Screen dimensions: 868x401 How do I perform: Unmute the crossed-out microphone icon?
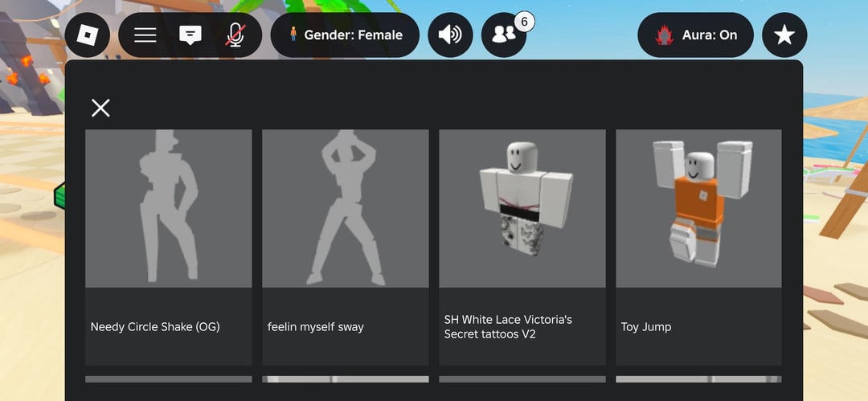click(x=235, y=35)
